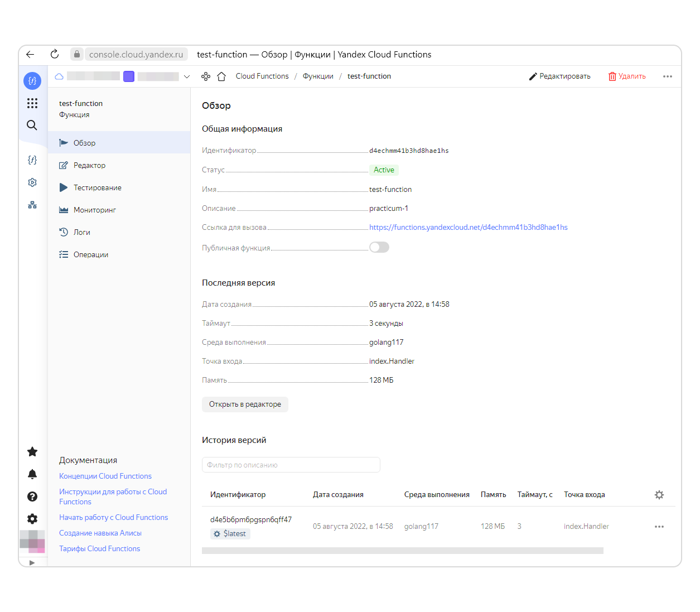Select Редактор in side menu

pyautogui.click(x=119, y=165)
